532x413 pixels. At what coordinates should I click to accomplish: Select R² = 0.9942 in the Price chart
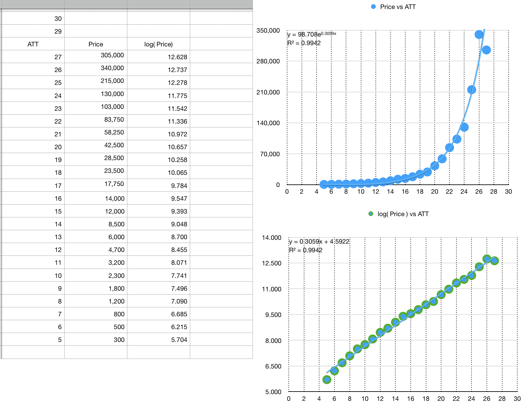(304, 43)
